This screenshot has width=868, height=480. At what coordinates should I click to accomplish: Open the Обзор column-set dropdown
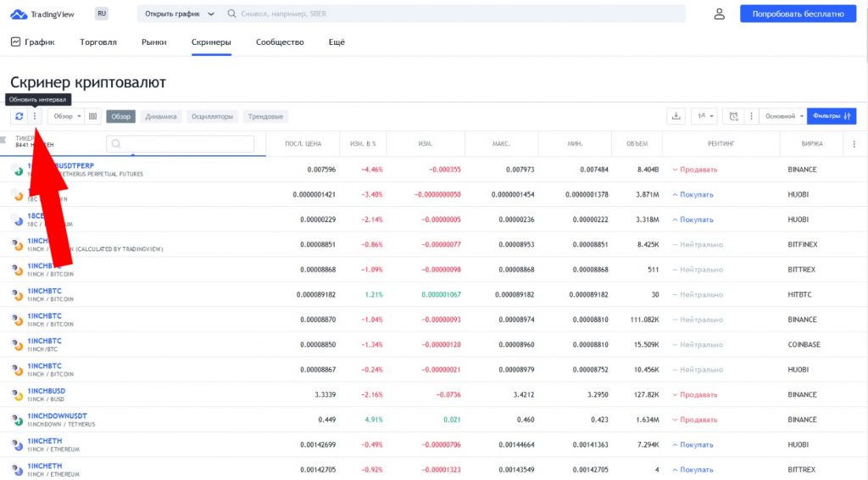point(67,116)
